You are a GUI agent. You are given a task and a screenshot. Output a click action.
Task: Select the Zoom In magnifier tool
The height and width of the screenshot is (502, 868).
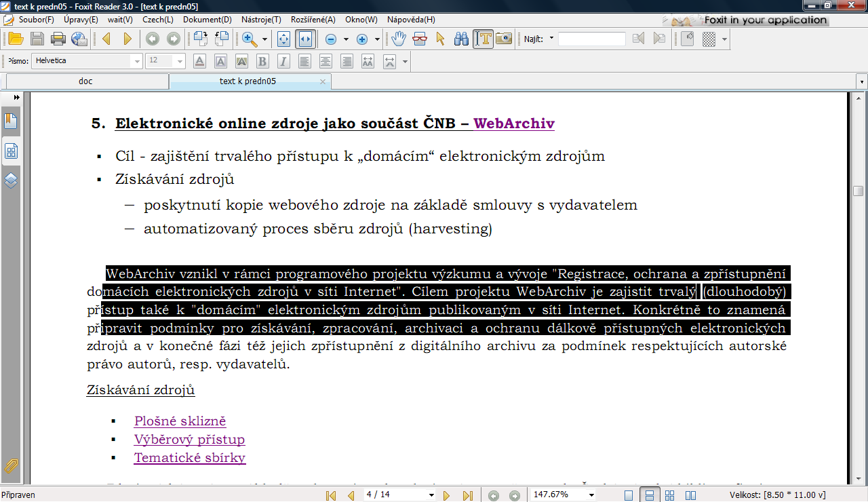click(249, 39)
